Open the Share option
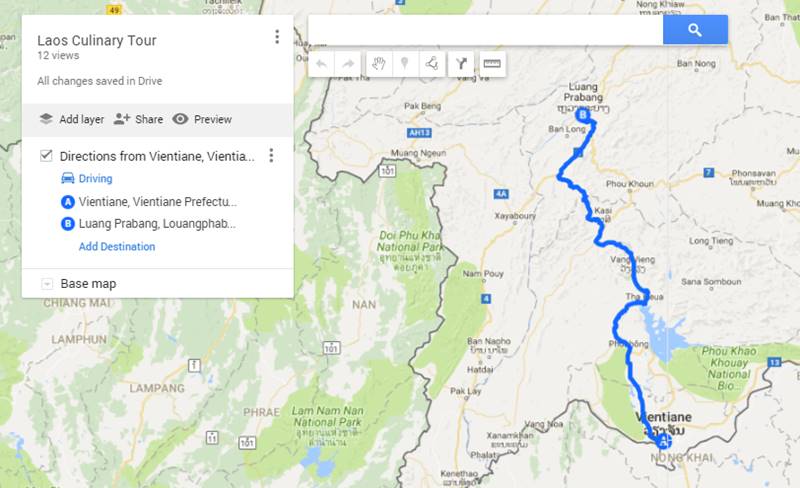Viewport: 800px width, 488px height. pyautogui.click(x=138, y=119)
